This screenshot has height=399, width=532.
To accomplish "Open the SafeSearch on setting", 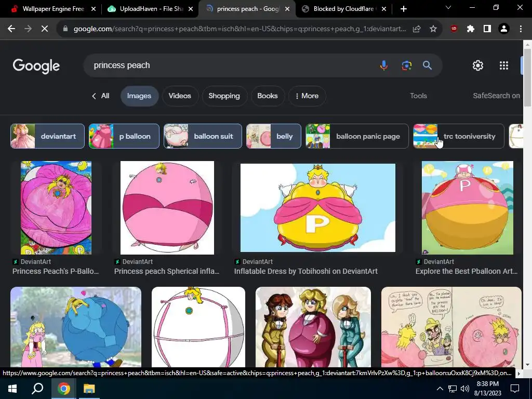I will click(496, 96).
